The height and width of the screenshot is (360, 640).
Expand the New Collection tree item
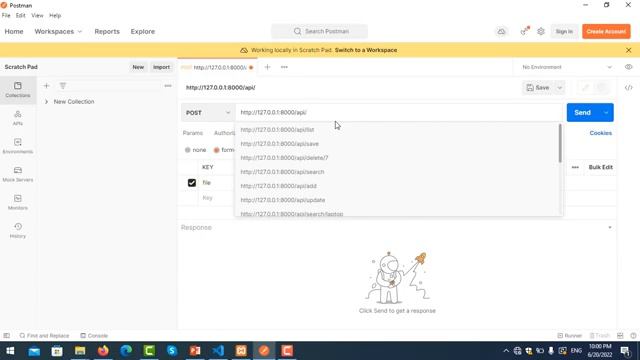47,102
